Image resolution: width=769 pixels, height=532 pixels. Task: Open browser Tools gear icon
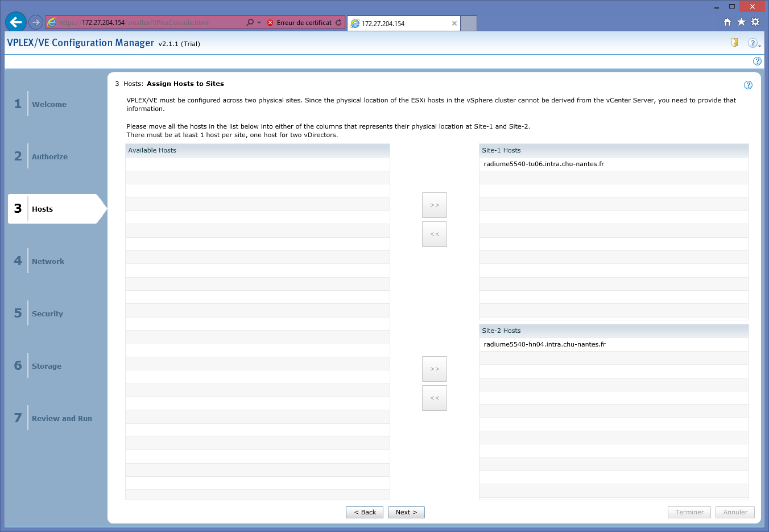click(755, 22)
